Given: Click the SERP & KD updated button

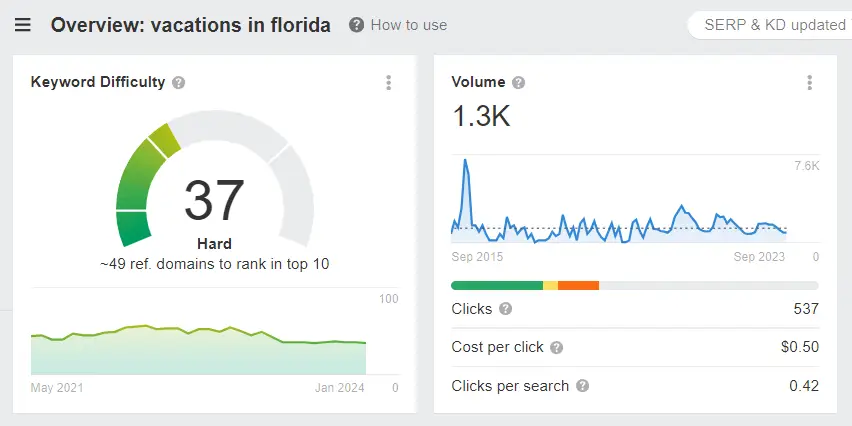Looking at the screenshot, I should 772,25.
